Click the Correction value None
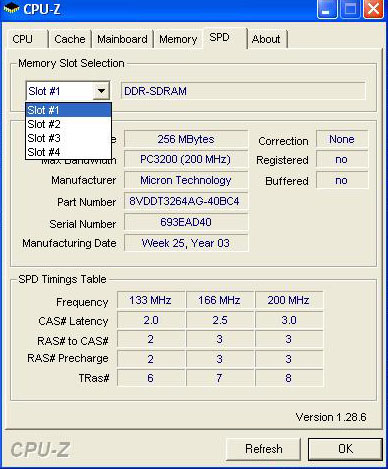 point(342,139)
